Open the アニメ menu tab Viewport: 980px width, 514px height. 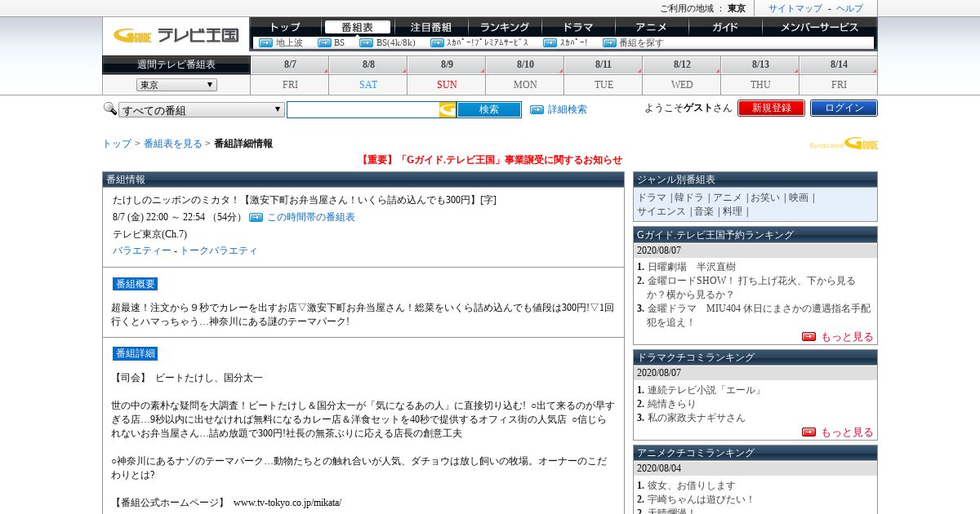click(651, 27)
